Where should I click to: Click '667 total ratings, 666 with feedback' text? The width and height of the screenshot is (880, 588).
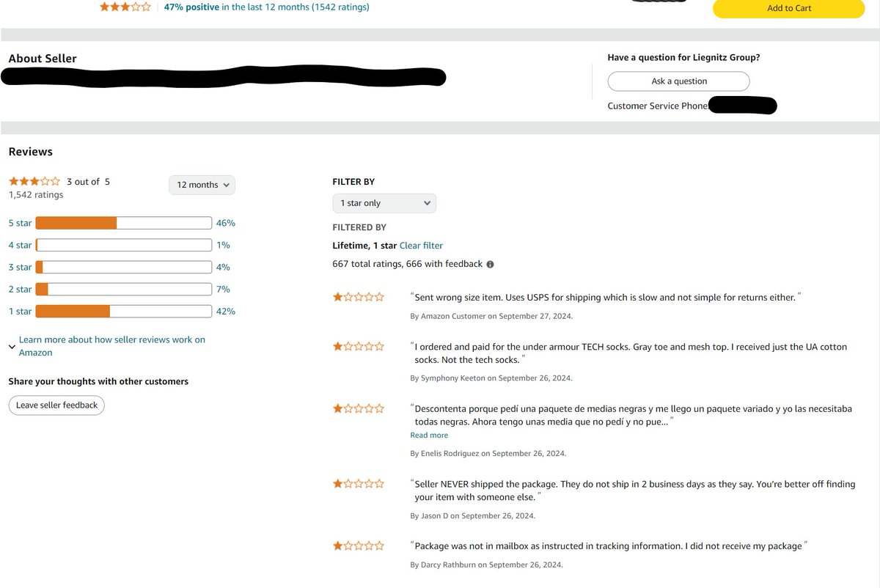pyautogui.click(x=407, y=264)
